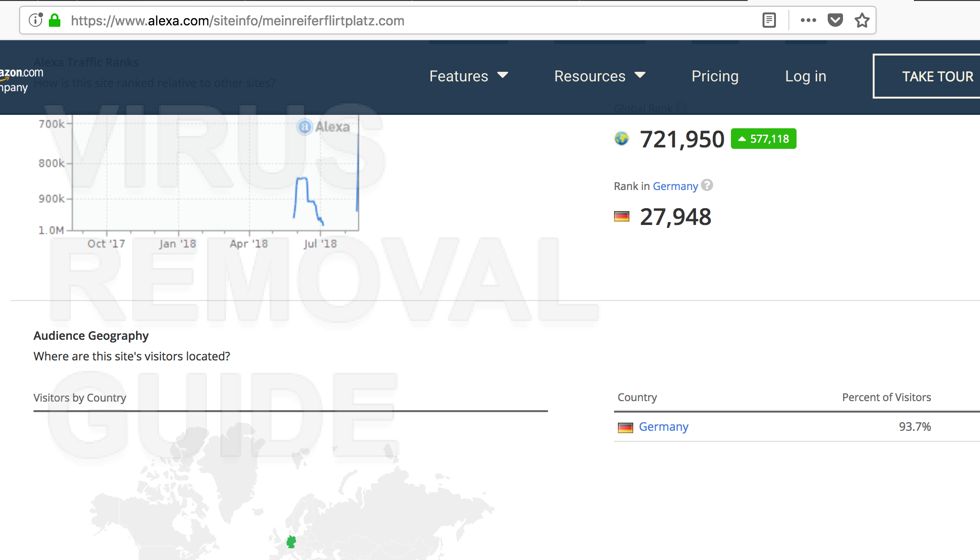Open help question mark next to Rank in Germany
This screenshot has width=980, height=560.
tap(707, 185)
